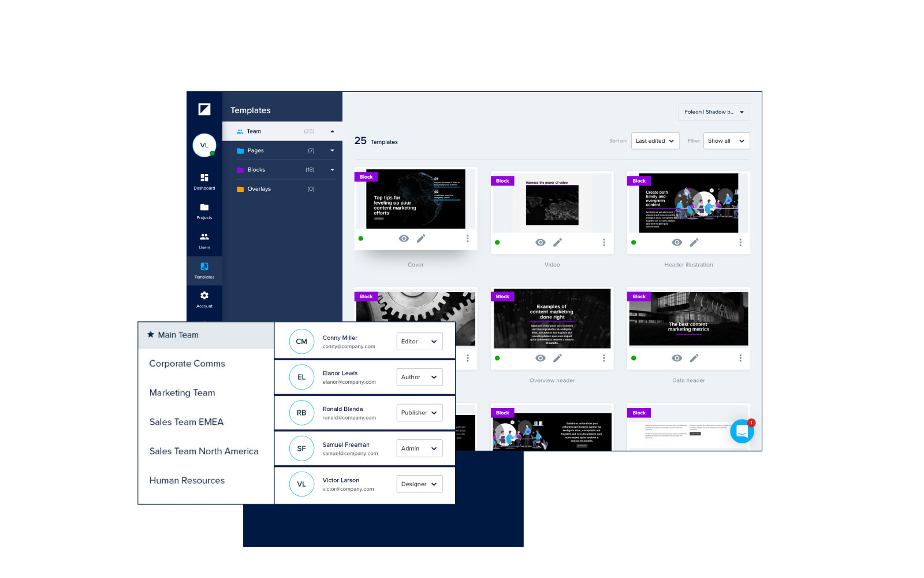Open Account settings
Screen dimensions: 924x578
pos(204,299)
